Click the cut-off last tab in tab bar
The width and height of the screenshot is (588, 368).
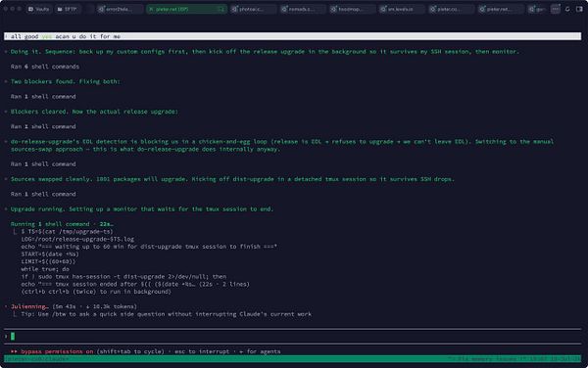point(537,9)
